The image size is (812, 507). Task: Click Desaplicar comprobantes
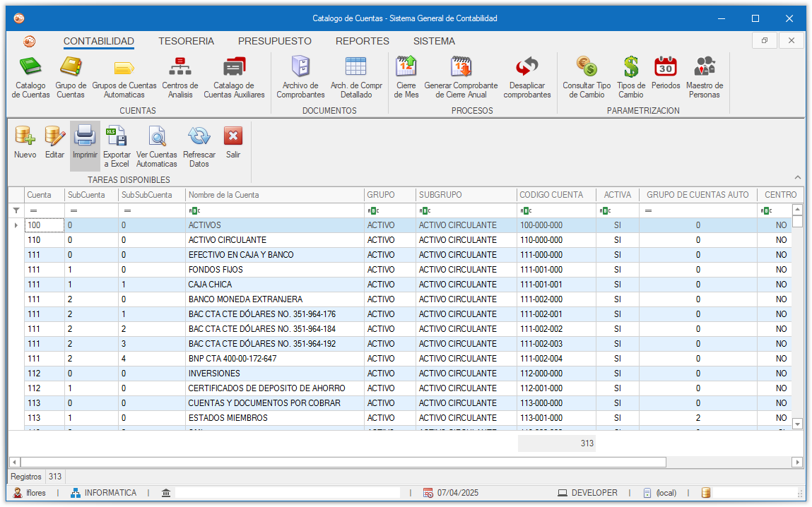click(527, 77)
